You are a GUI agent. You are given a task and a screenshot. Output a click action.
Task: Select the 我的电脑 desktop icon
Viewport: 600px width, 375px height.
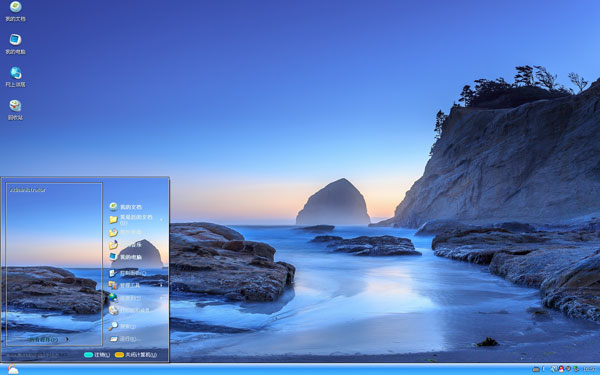coord(15,44)
